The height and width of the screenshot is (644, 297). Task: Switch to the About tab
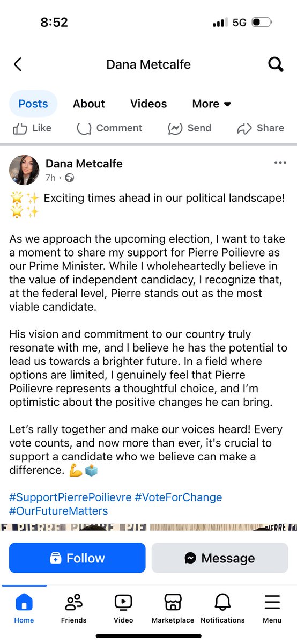[x=89, y=104]
